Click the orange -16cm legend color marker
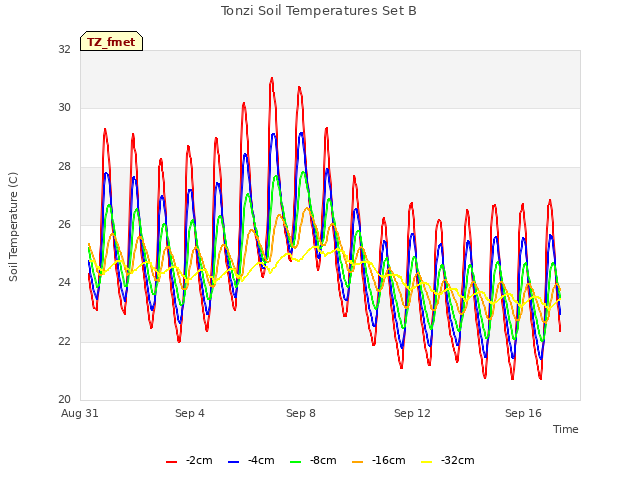This screenshot has height=480, width=640. [357, 462]
